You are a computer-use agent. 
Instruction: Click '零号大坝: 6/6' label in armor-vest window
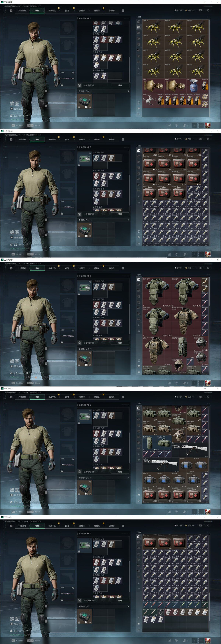click(x=99, y=299)
